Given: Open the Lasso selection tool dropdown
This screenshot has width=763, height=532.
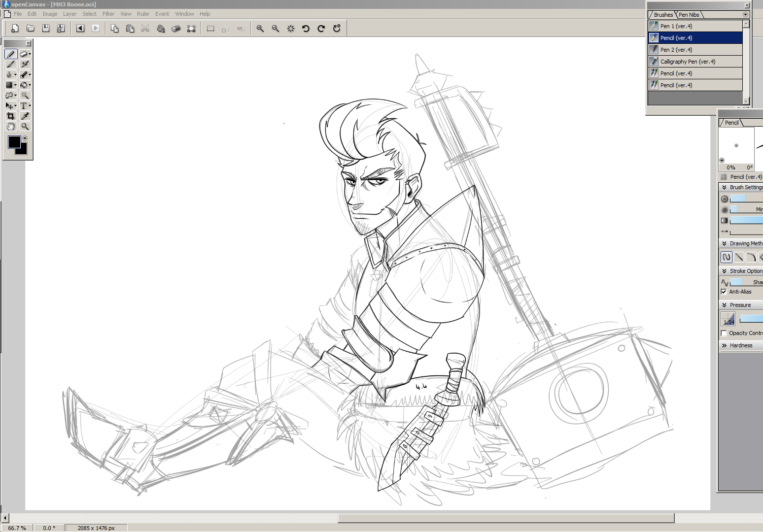Looking at the screenshot, I should (15, 96).
